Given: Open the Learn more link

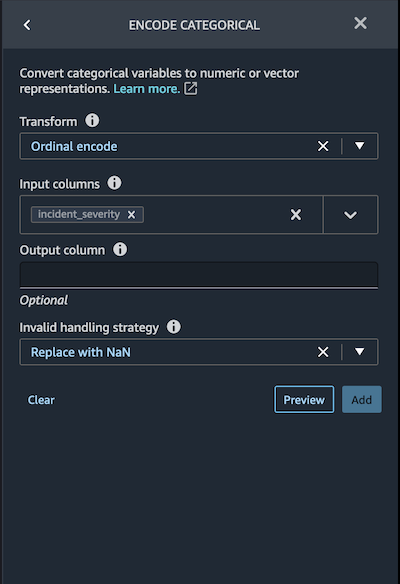Looking at the screenshot, I should 147,89.
